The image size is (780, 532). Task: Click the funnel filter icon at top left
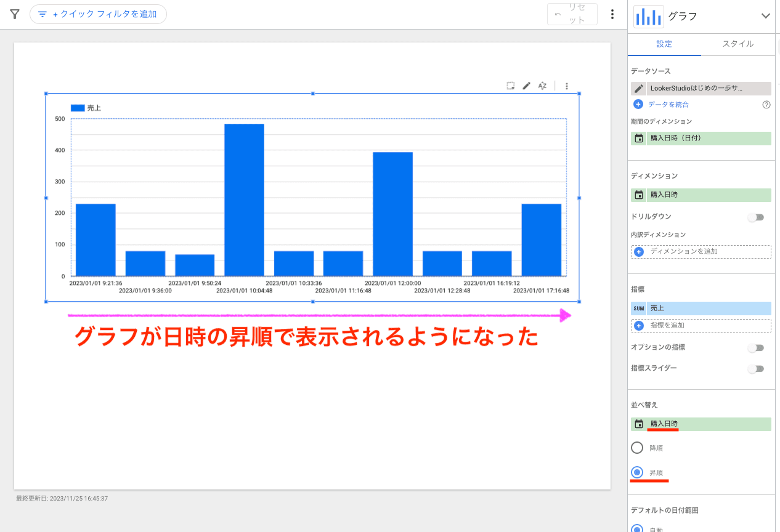coord(14,14)
